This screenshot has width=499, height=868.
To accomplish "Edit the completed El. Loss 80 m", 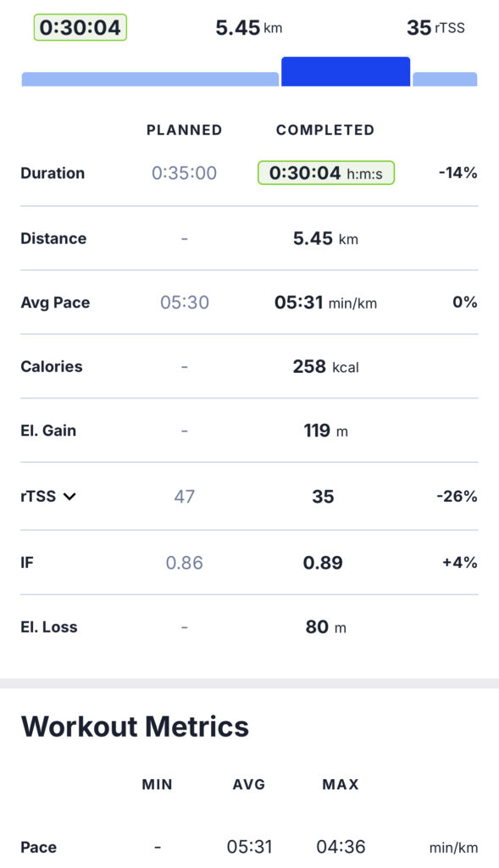I will coord(325,627).
